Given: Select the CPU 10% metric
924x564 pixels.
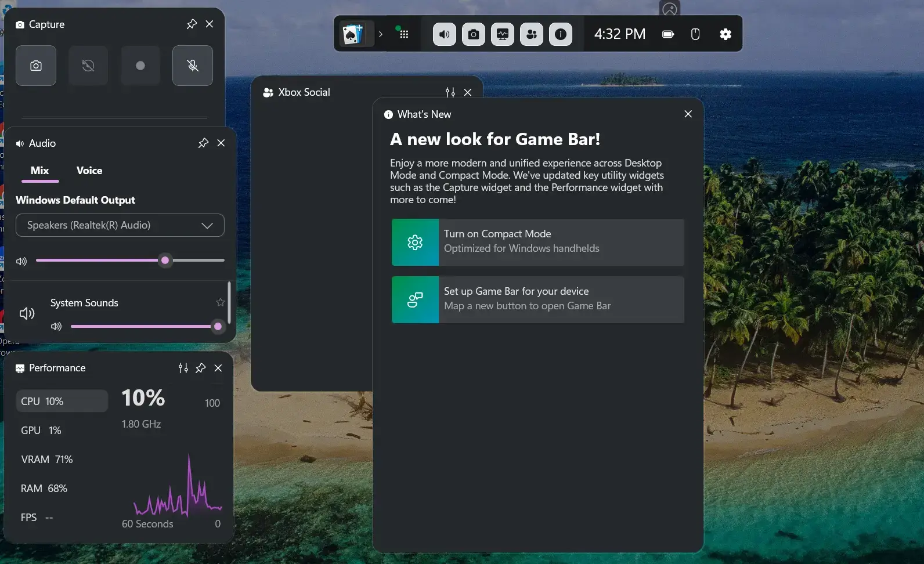Looking at the screenshot, I should [x=62, y=401].
